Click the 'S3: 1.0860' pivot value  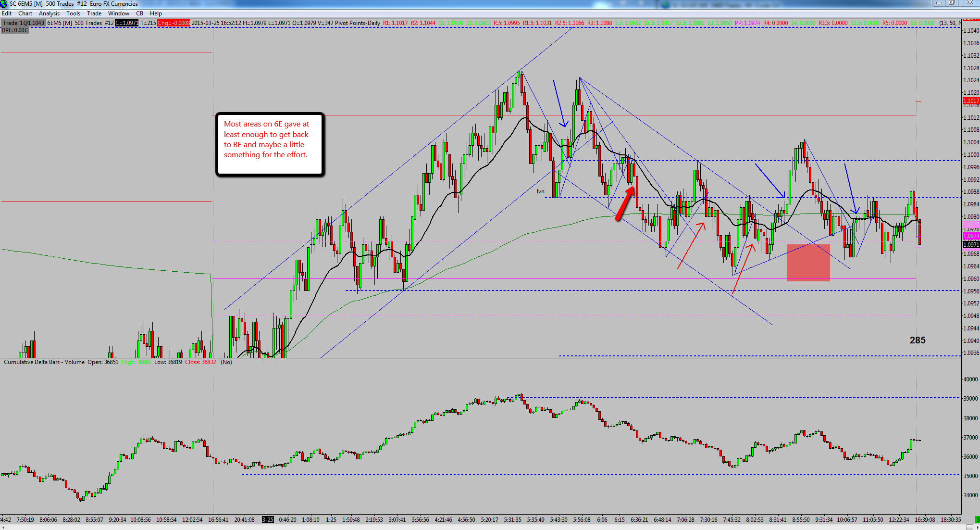[x=719, y=23]
